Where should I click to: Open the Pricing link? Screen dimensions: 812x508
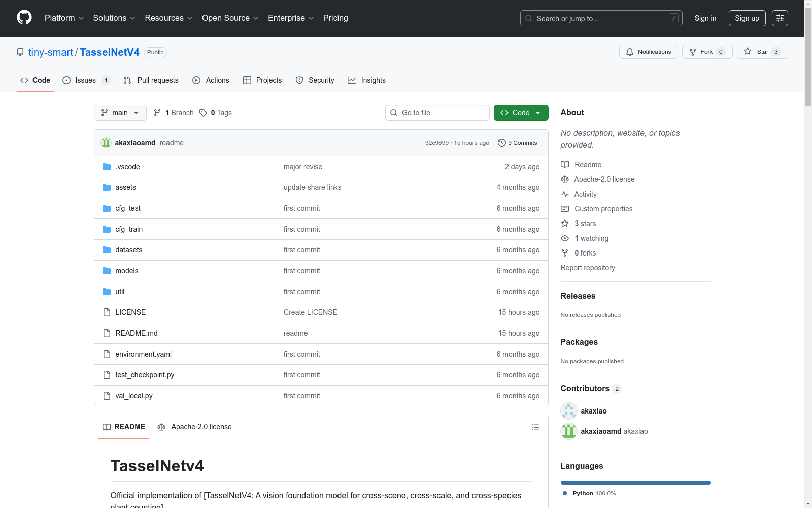[335, 18]
